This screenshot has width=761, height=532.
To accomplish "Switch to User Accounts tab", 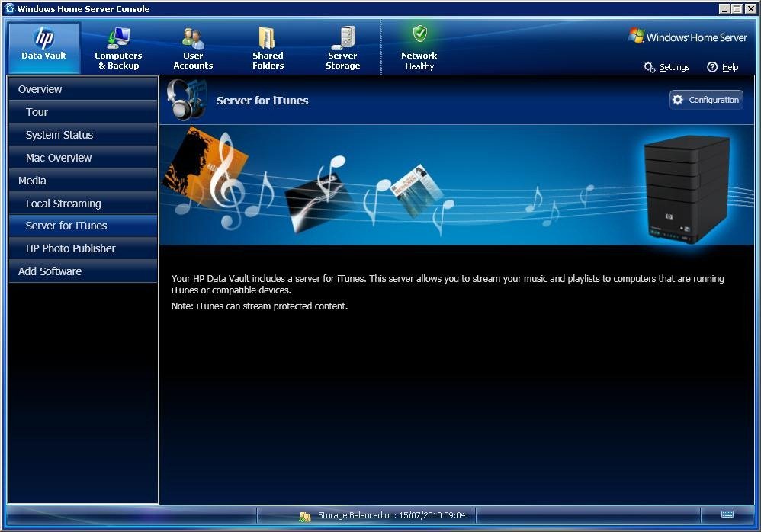I will [193, 47].
